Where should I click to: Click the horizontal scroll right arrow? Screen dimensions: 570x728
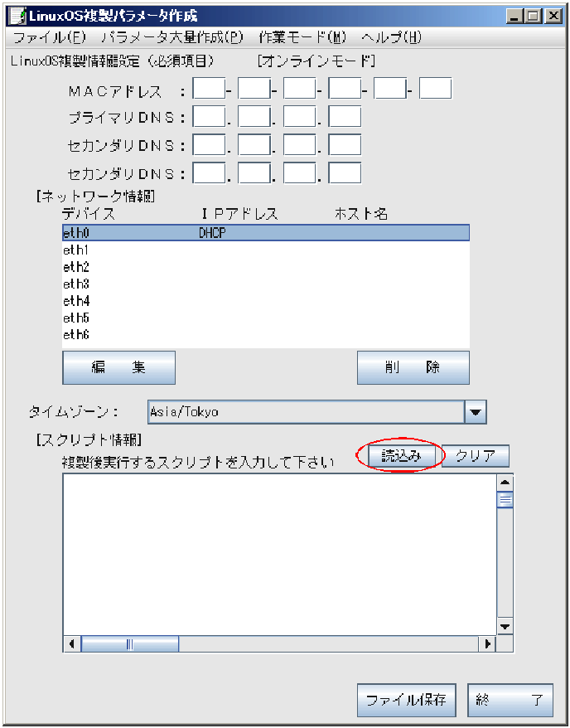(x=487, y=644)
